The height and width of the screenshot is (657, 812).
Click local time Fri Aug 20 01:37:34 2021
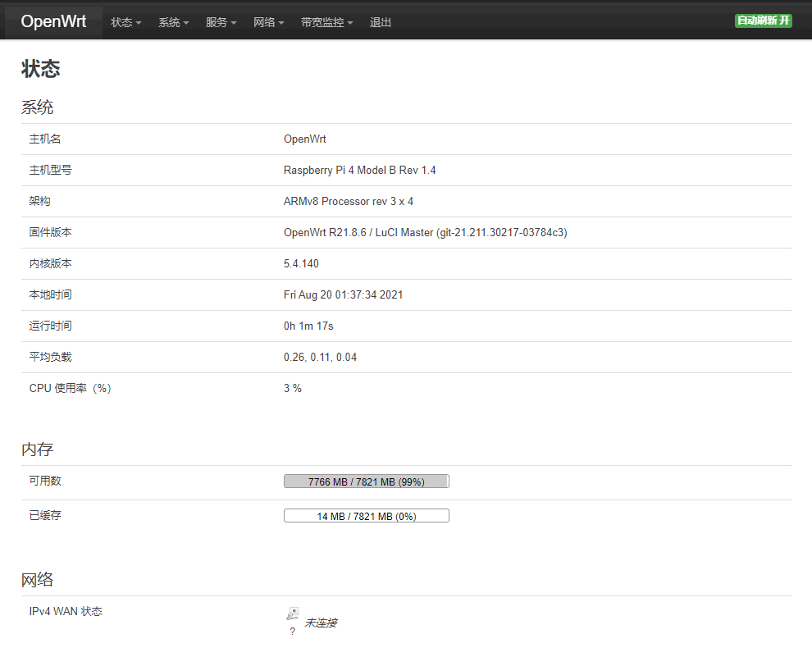pos(344,294)
